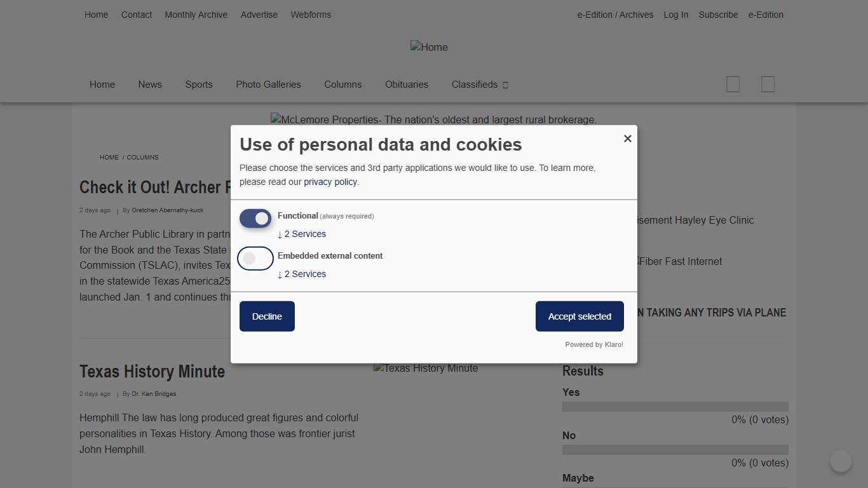Expand 2 Services under Functional
Screen dimensions: 868x488
point(302,234)
